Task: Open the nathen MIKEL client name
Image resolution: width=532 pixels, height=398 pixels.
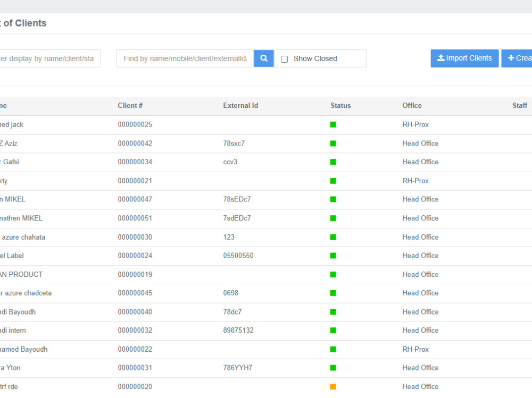Action: tap(21, 218)
